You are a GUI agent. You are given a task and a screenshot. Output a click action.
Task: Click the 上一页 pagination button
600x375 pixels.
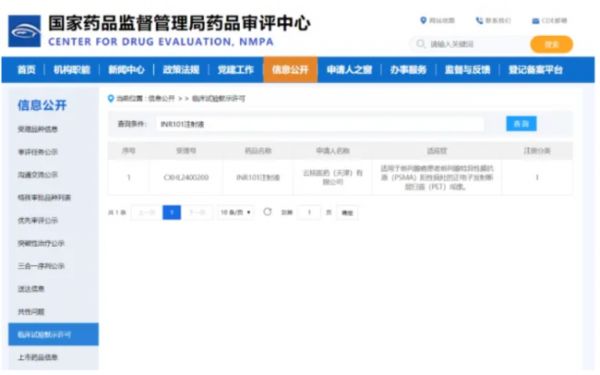pos(146,212)
